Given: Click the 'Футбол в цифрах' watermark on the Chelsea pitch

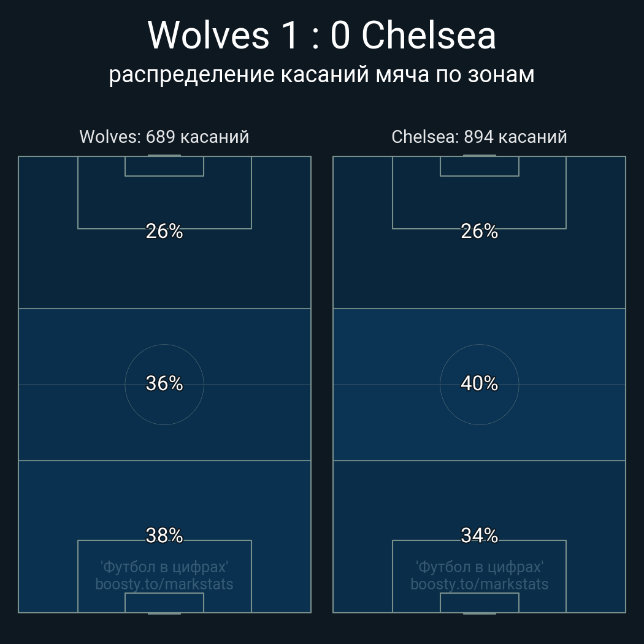Looking at the screenshot, I should [x=479, y=567].
